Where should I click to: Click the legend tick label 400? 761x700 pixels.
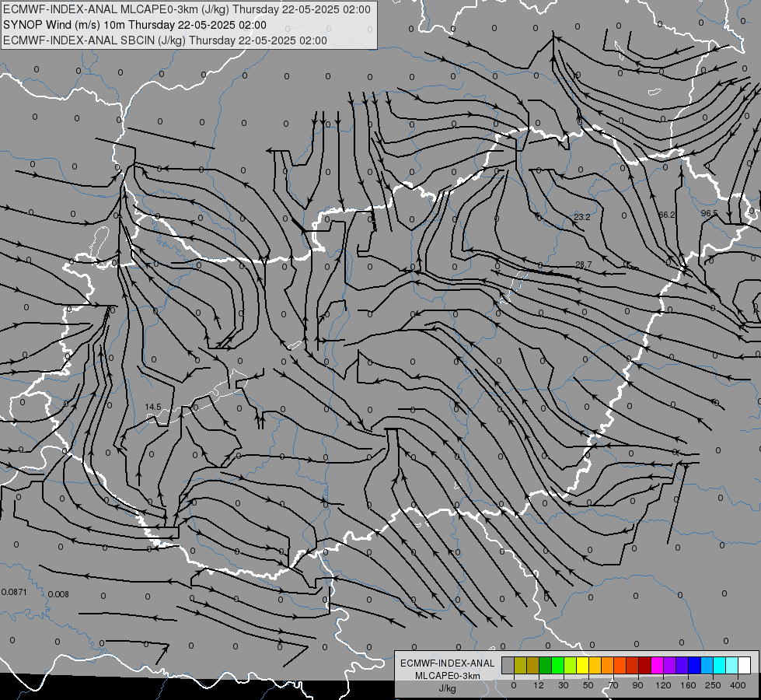tap(738, 685)
